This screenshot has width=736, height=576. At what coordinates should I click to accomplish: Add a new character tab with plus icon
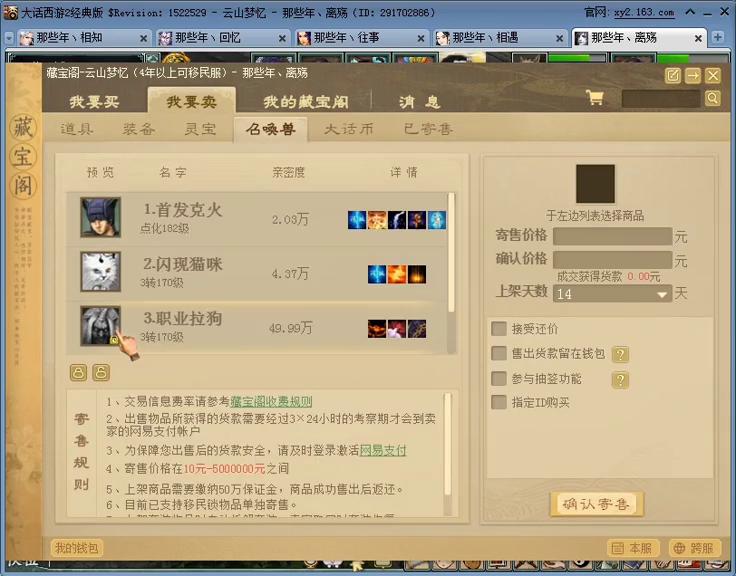coord(717,37)
